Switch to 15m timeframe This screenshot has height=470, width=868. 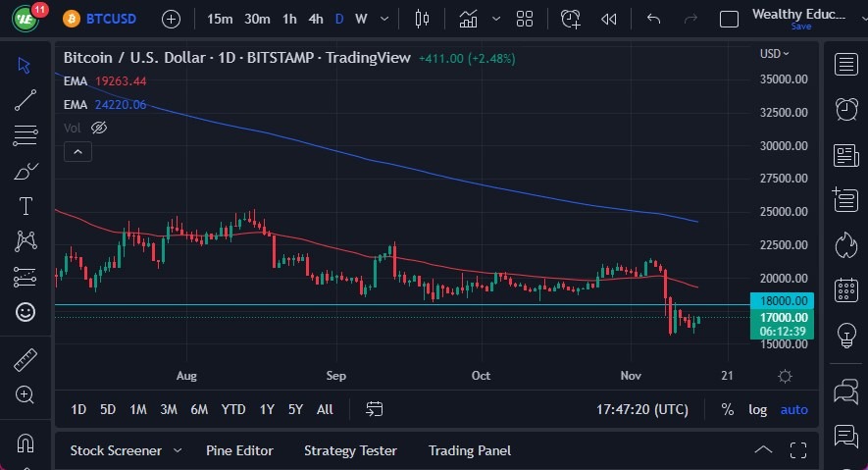click(220, 20)
